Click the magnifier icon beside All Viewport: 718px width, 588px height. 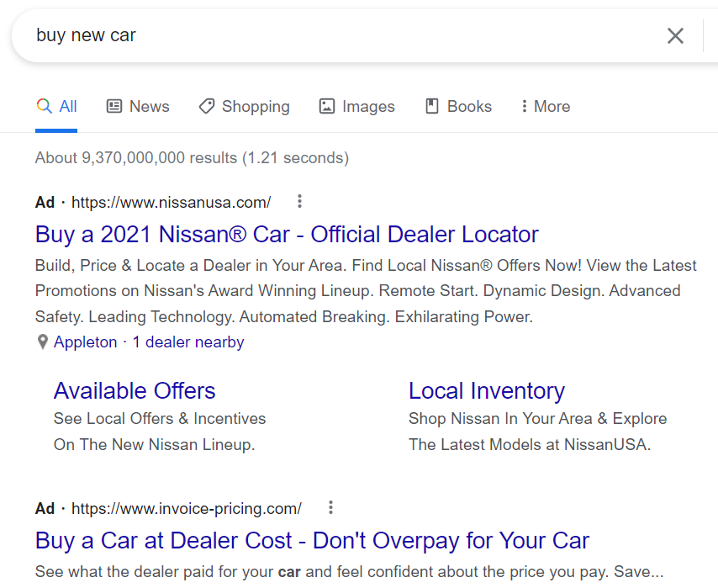(44, 106)
